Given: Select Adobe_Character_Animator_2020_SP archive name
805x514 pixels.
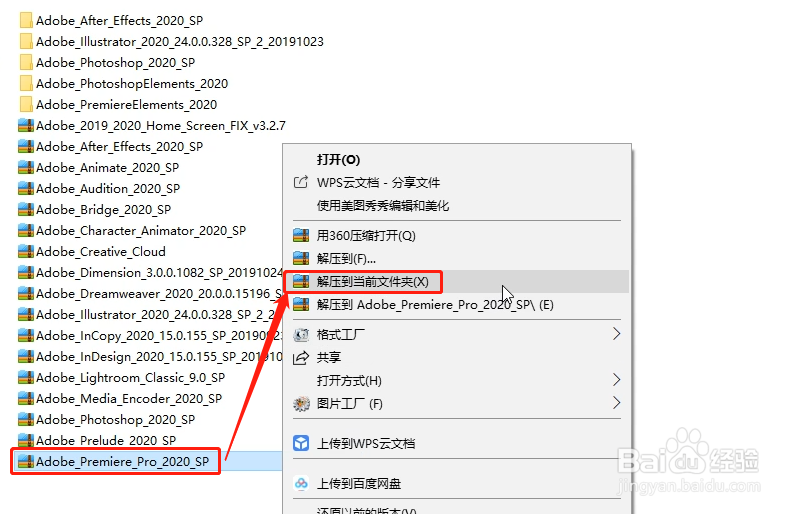Looking at the screenshot, I should 141,231.
